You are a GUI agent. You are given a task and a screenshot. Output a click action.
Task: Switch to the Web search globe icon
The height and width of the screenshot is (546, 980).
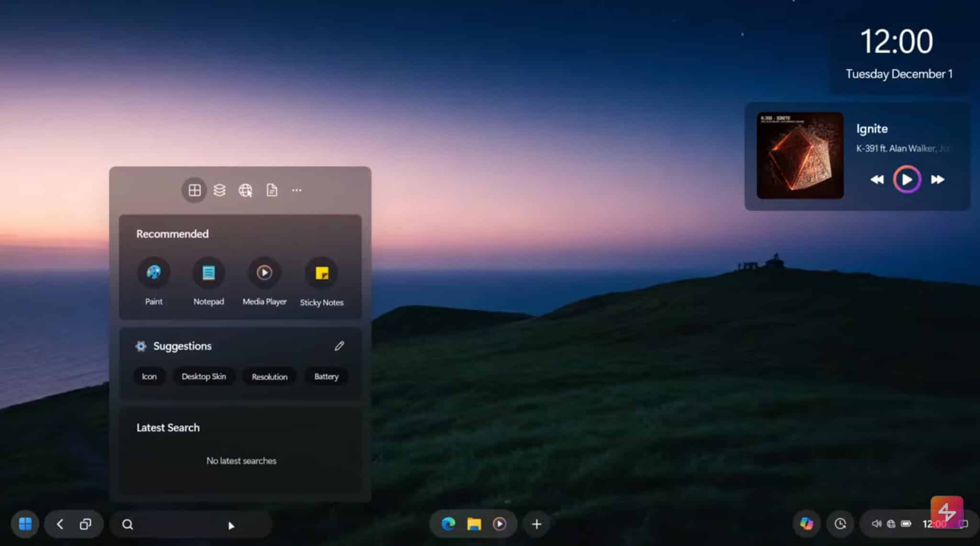point(246,190)
